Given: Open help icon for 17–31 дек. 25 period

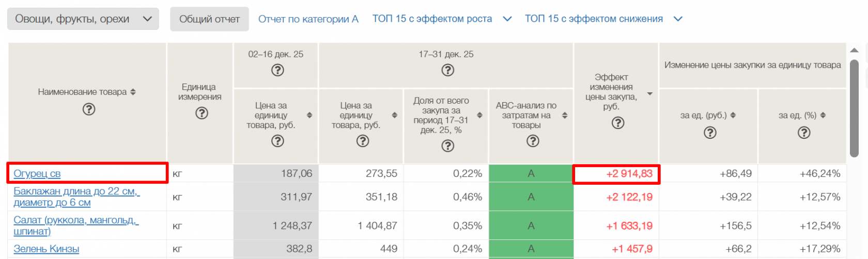Looking at the screenshot, I should (447, 70).
